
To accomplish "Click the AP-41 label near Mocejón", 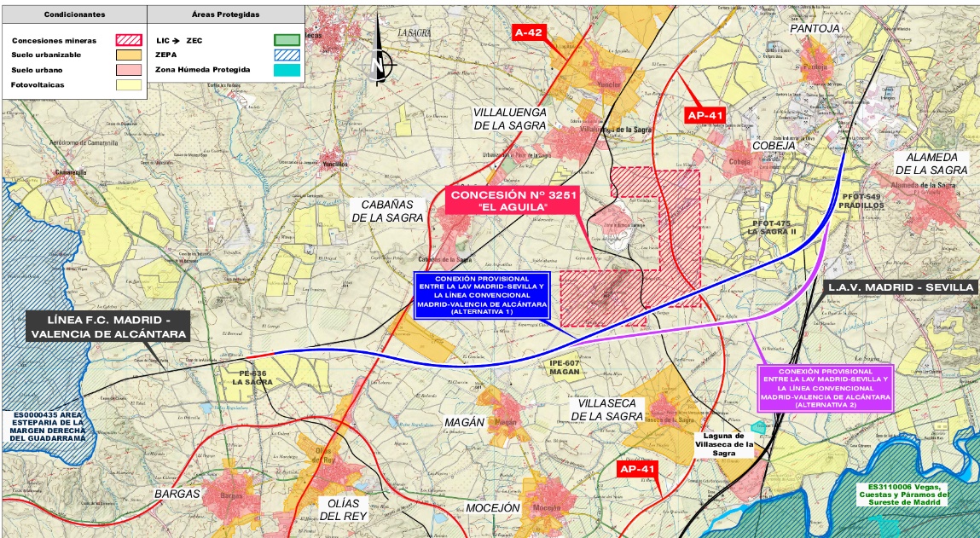I will pyautogui.click(x=637, y=469).
